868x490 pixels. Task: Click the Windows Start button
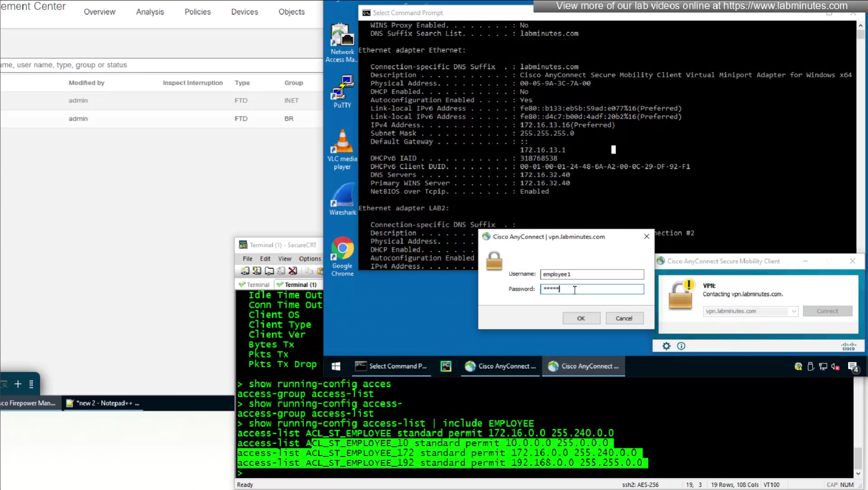[x=336, y=366]
